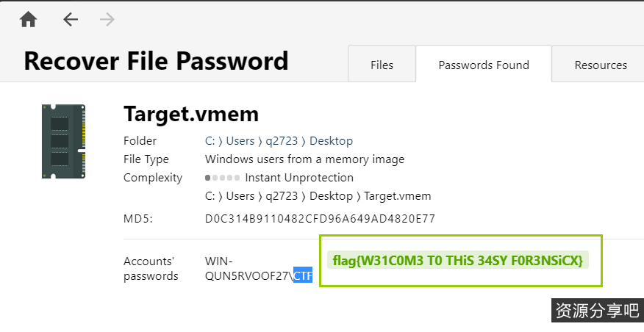644x332 pixels.
Task: Open Users link in the Folder row
Action: 240,141
